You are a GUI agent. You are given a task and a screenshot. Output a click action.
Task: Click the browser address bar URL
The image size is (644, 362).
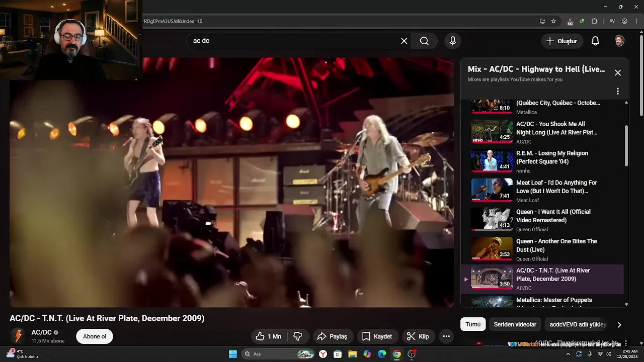[x=173, y=21]
